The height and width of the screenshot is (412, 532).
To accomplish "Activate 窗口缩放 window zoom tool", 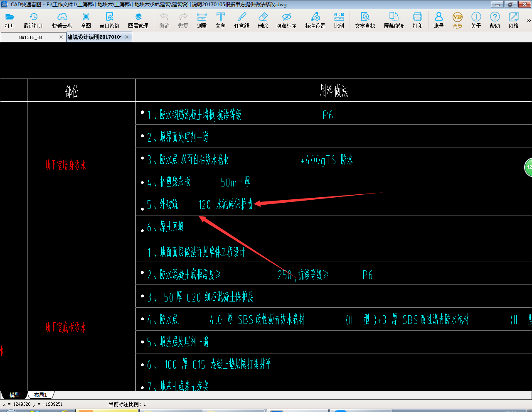I will click(x=109, y=20).
